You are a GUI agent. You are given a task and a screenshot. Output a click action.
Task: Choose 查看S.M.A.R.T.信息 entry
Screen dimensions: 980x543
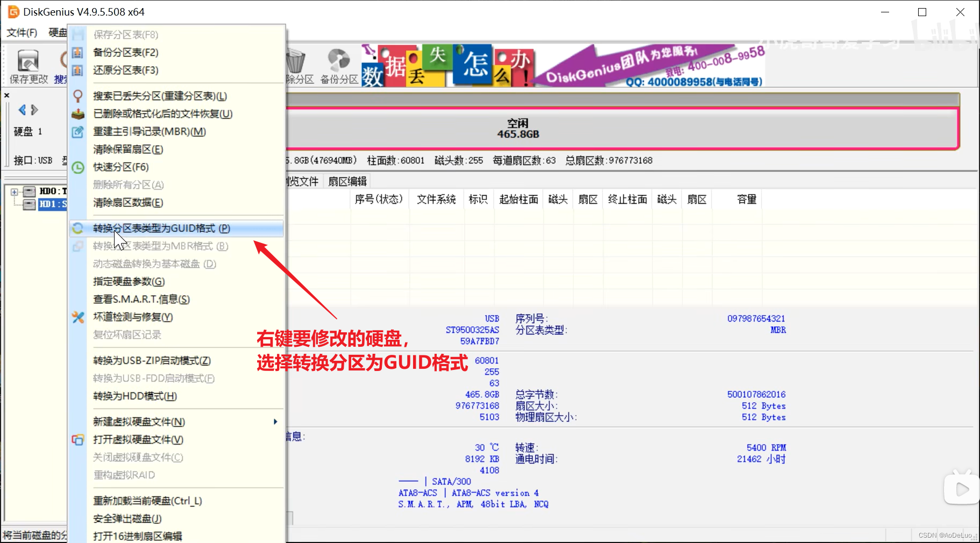tap(177, 299)
